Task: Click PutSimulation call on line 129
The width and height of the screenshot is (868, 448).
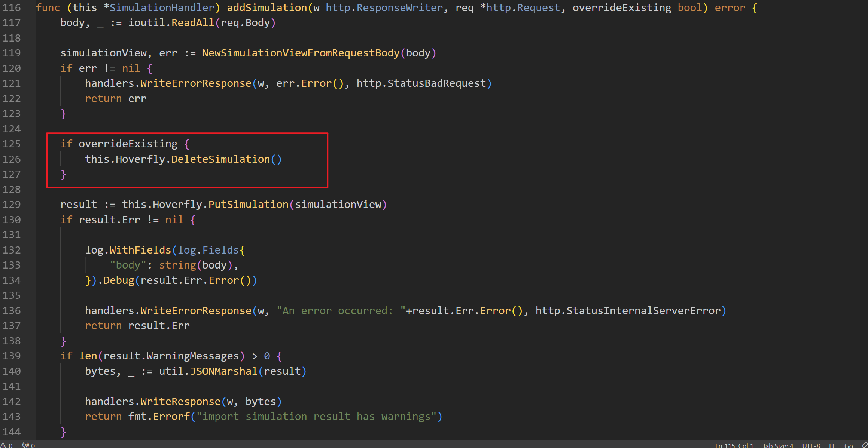Action: point(248,205)
